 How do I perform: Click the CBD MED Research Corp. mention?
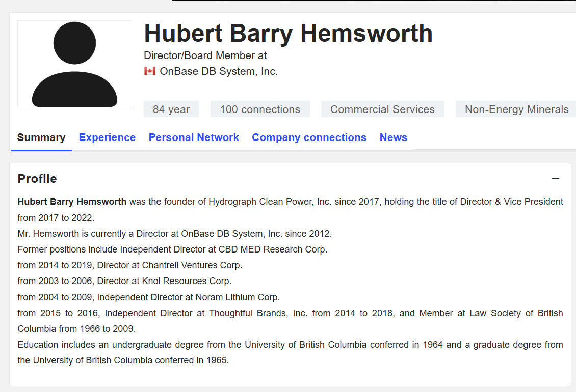tap(273, 249)
